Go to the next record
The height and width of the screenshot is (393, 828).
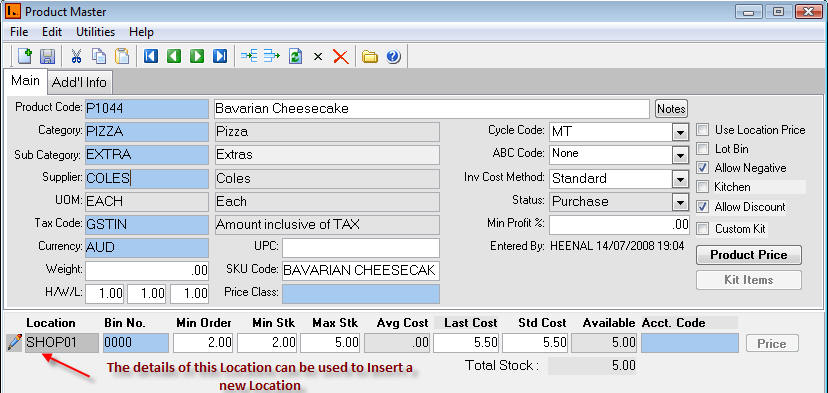[x=197, y=56]
